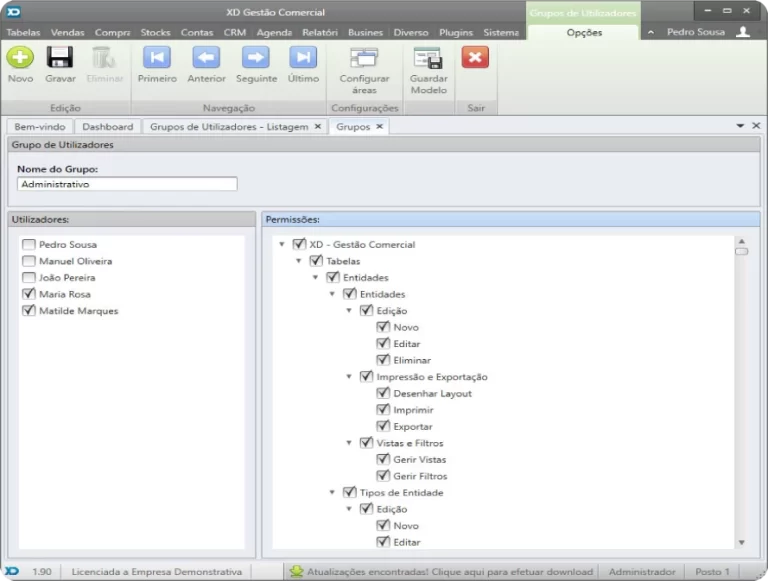Collapse the Tabelas tree node
The image size is (768, 581).
coord(299,261)
